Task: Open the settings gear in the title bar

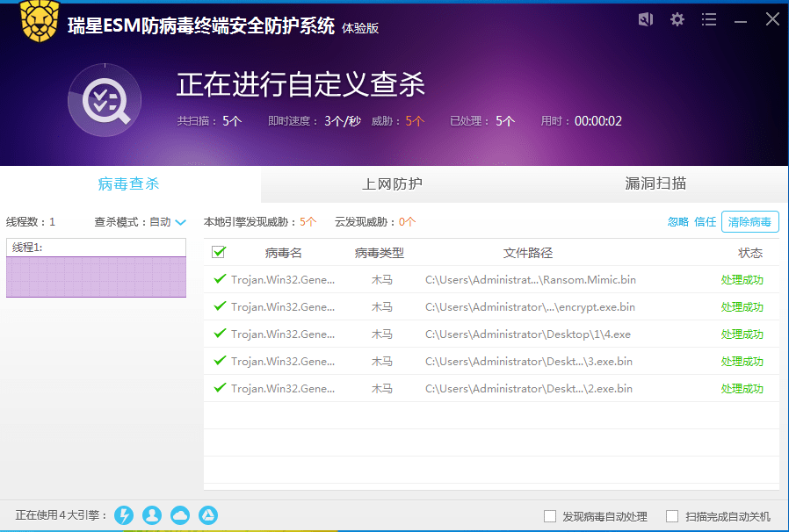Action: pyautogui.click(x=677, y=18)
